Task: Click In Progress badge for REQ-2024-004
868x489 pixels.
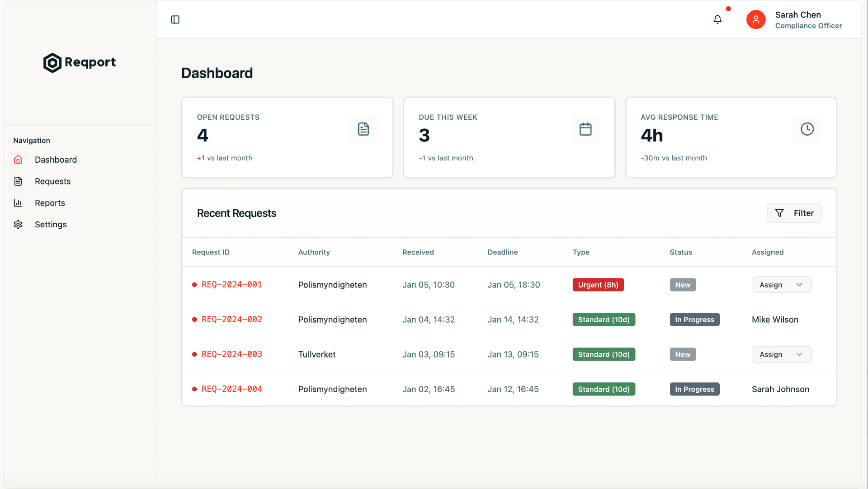Action: coord(694,389)
